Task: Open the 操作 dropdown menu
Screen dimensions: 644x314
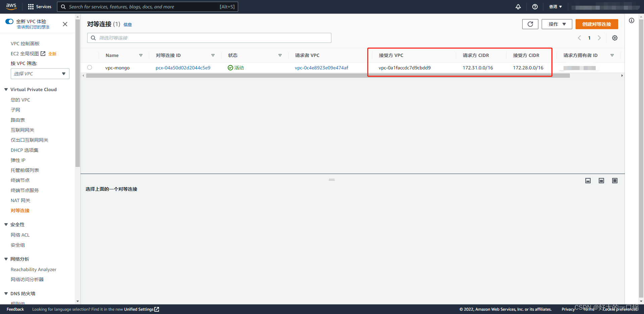Action: click(556, 24)
